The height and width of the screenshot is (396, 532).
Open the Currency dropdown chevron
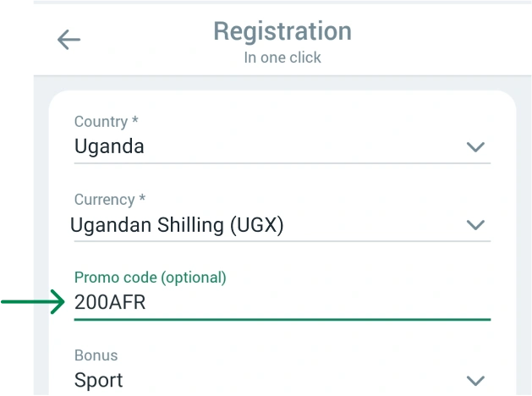pos(476,225)
